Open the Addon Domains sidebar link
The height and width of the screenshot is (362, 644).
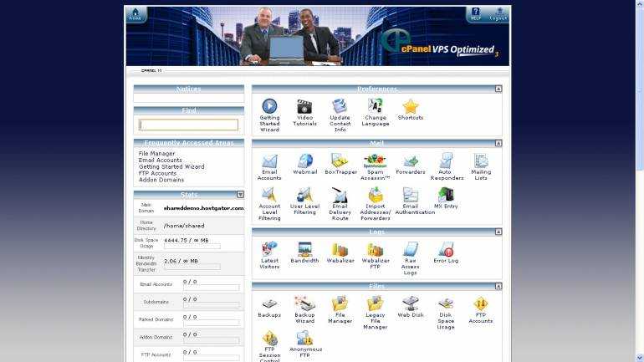coord(161,180)
